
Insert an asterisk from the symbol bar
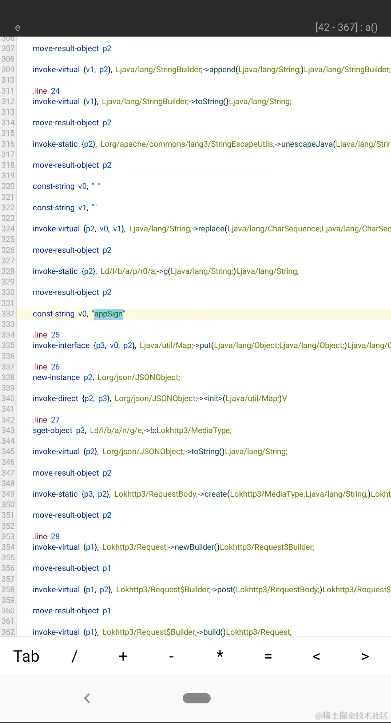pos(220,655)
